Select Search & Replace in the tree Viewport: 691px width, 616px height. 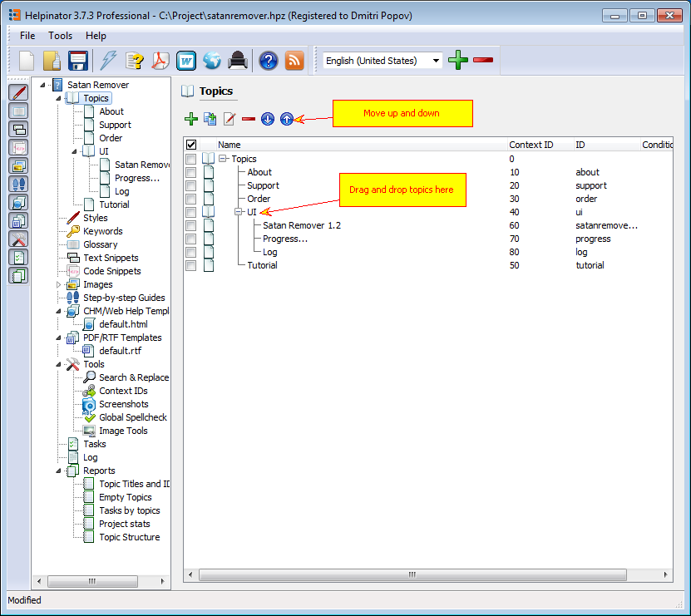133,377
